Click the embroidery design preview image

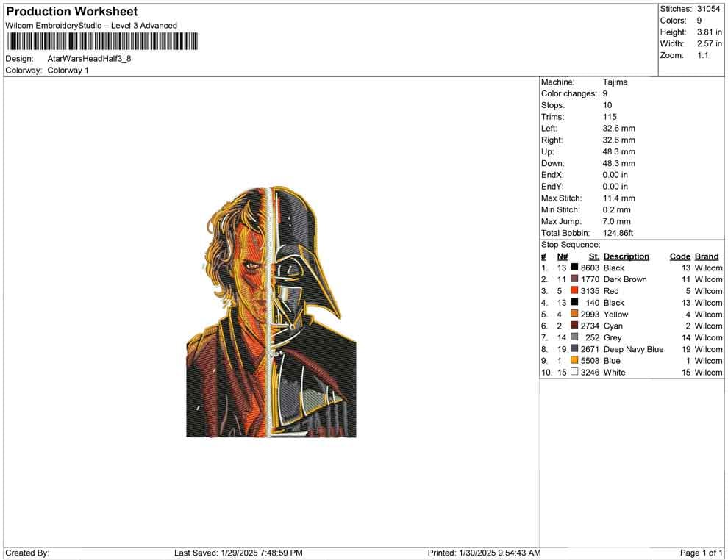pyautogui.click(x=271, y=312)
